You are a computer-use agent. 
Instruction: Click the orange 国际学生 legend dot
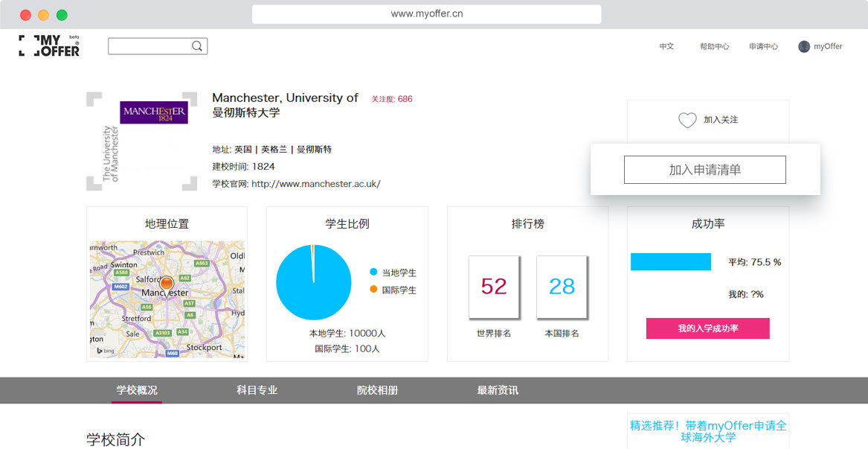click(373, 290)
